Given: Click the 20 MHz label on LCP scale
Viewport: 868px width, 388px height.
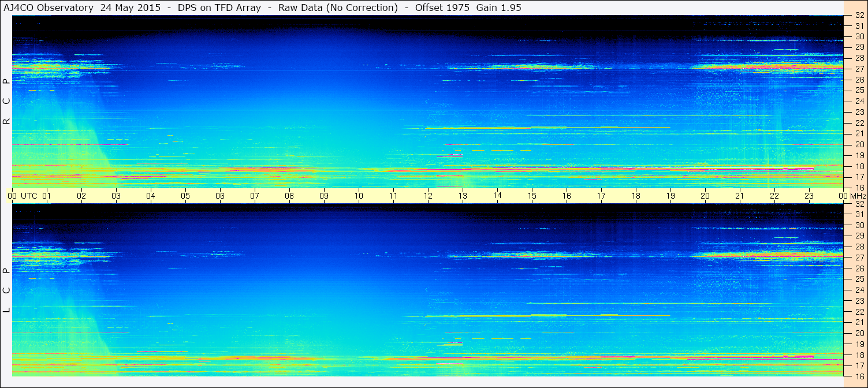Looking at the screenshot, I should (859, 333).
